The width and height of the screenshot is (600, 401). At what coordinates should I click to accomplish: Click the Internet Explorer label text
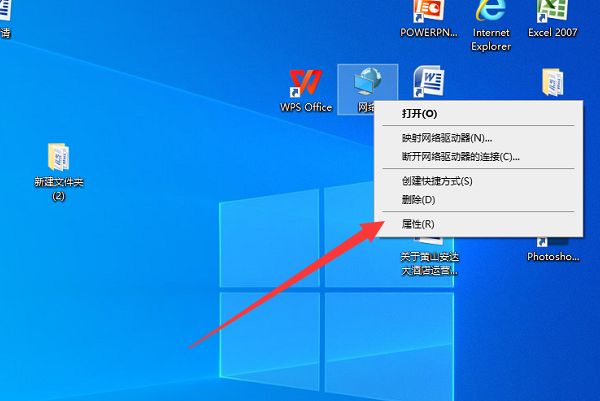click(x=491, y=39)
